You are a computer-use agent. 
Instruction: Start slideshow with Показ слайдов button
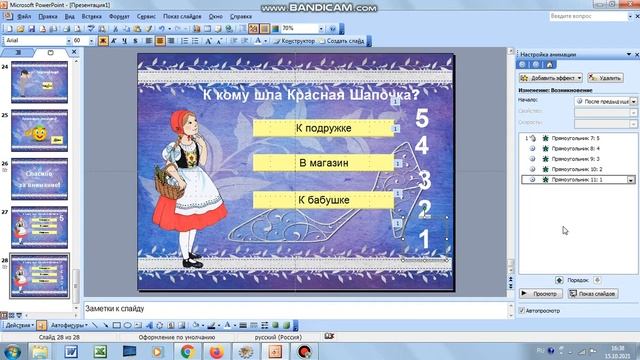(x=593, y=293)
